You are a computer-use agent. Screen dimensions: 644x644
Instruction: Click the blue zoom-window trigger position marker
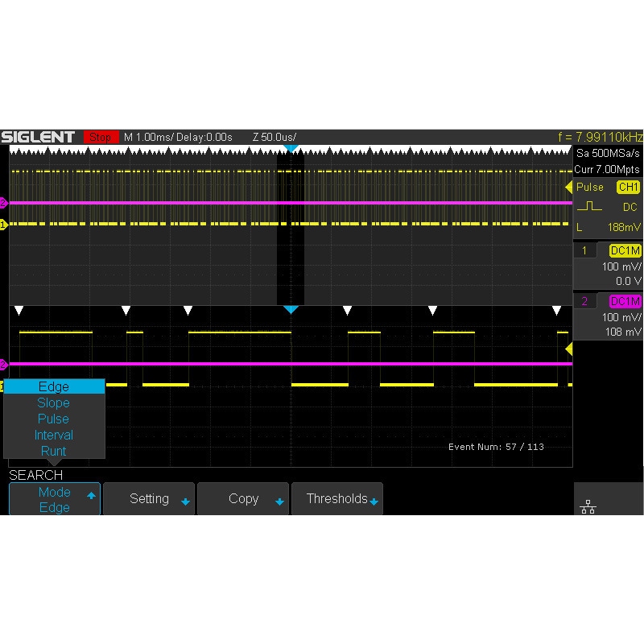(x=291, y=148)
